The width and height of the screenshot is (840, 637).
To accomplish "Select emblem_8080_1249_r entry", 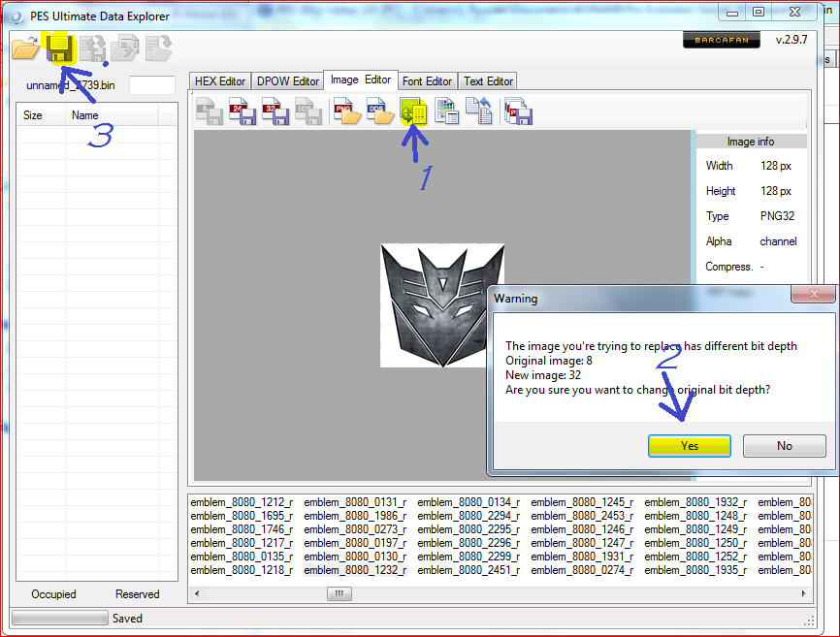I will (695, 529).
